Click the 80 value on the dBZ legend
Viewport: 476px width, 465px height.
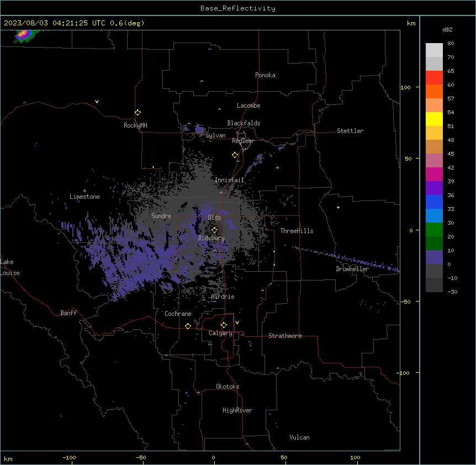[x=451, y=44]
